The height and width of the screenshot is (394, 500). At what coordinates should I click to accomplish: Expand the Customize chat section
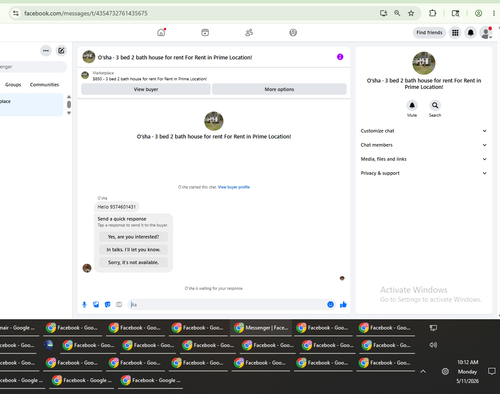point(424,131)
